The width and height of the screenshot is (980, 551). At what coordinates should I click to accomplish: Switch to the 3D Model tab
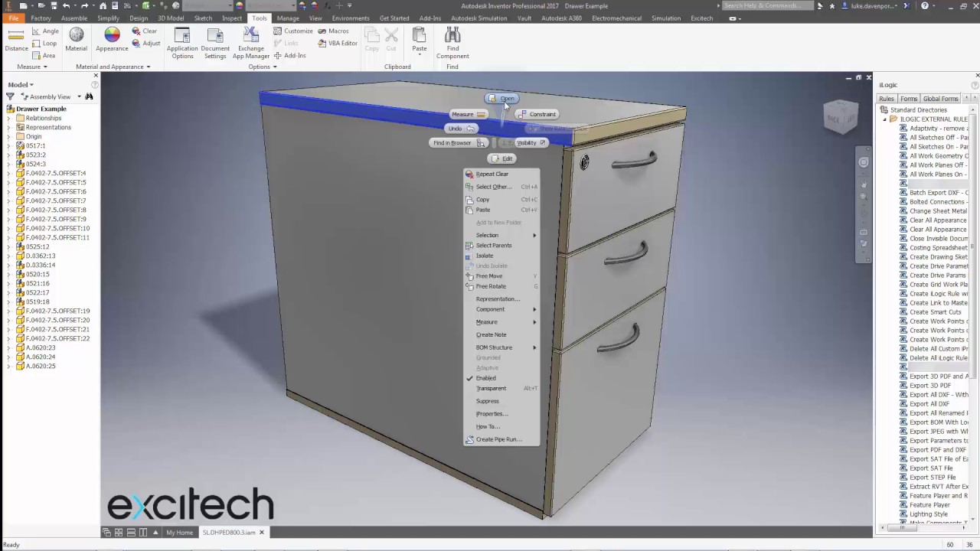(x=171, y=18)
